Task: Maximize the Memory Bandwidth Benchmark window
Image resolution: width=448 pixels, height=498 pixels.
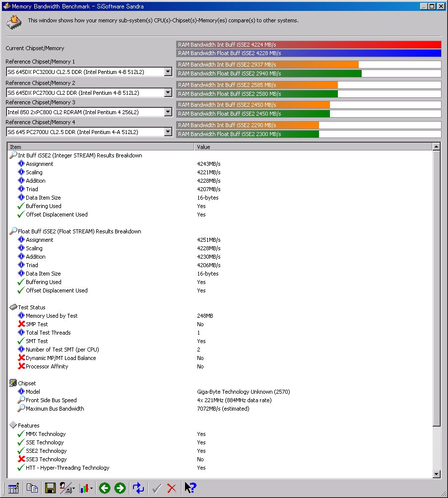Action: (x=432, y=6)
